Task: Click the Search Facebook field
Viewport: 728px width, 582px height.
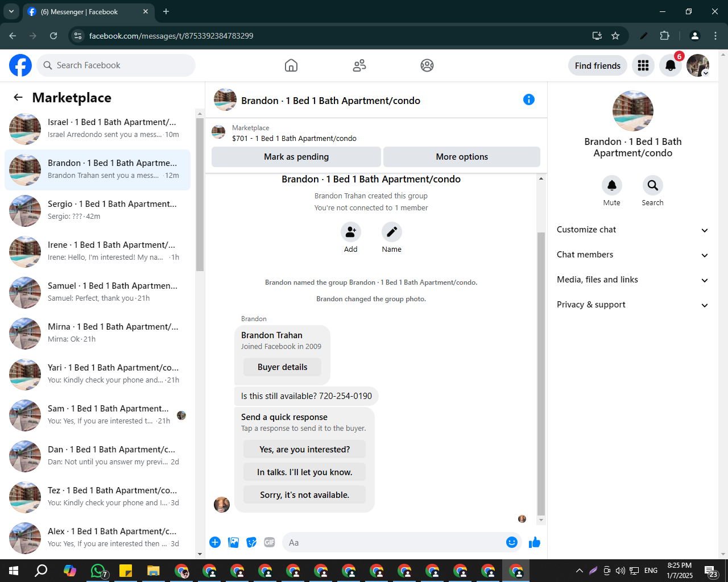Action: [116, 65]
